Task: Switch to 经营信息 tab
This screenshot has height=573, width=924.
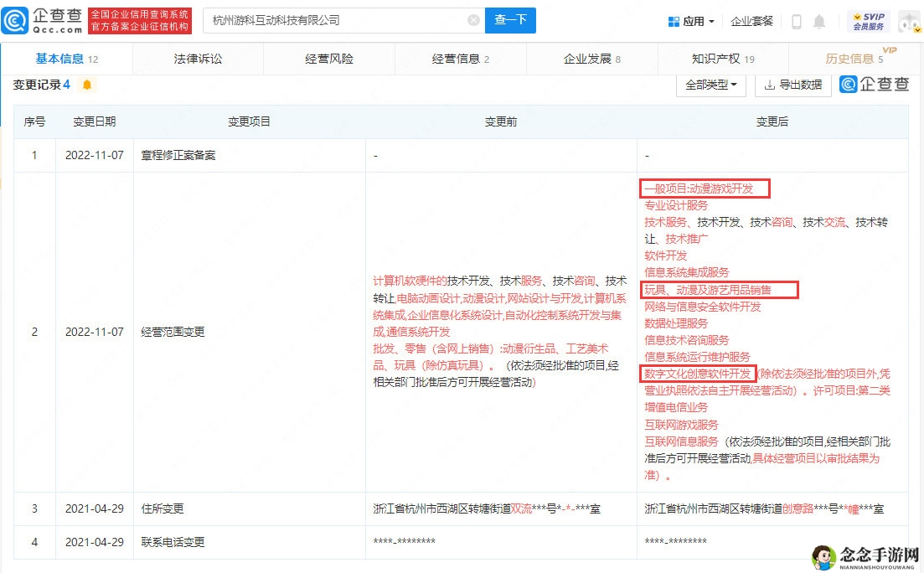Action: [461, 59]
